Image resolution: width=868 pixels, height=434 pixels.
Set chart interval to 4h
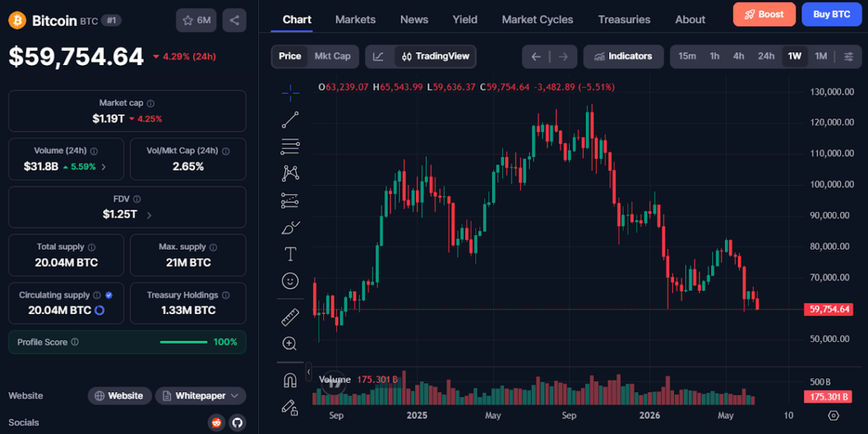point(739,56)
